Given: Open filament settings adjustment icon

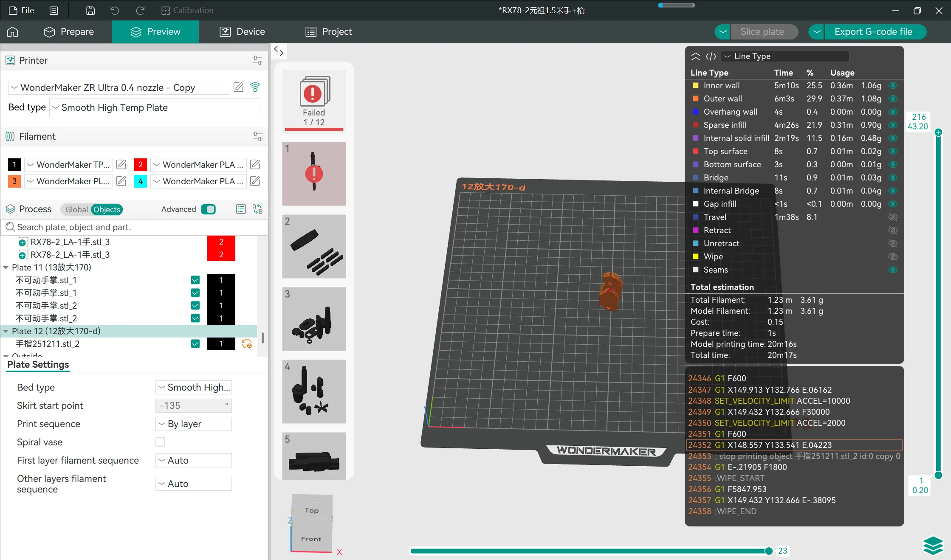Looking at the screenshot, I should coord(257,136).
